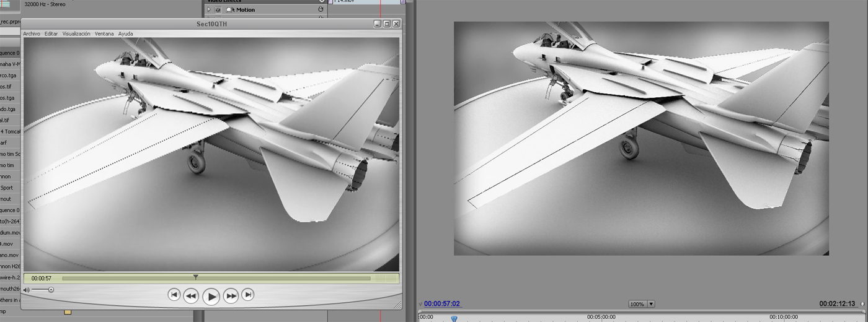
Task: Reset the Motion effect
Action: pyautogui.click(x=321, y=9)
